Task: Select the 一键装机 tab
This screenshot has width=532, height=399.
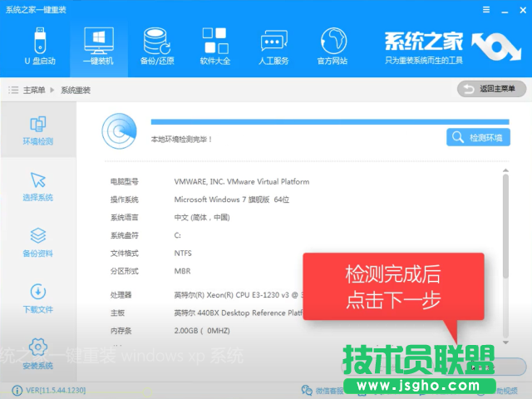Action: (98, 46)
